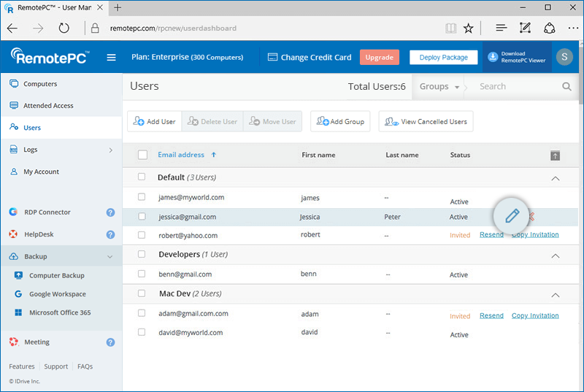The height and width of the screenshot is (392, 584).
Task: Click the help icon next to HelpDesk
Action: click(x=110, y=235)
